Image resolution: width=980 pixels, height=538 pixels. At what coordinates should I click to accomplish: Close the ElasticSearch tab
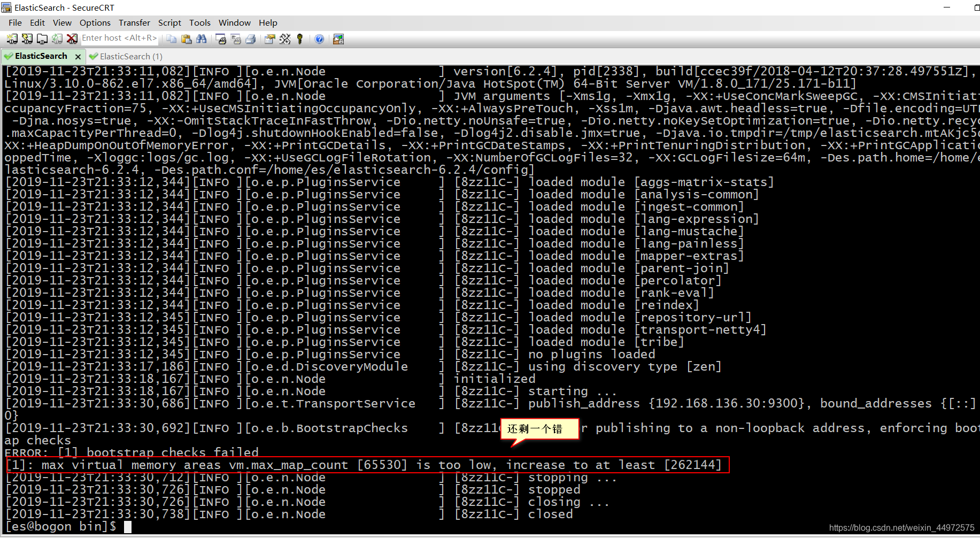[x=78, y=57]
